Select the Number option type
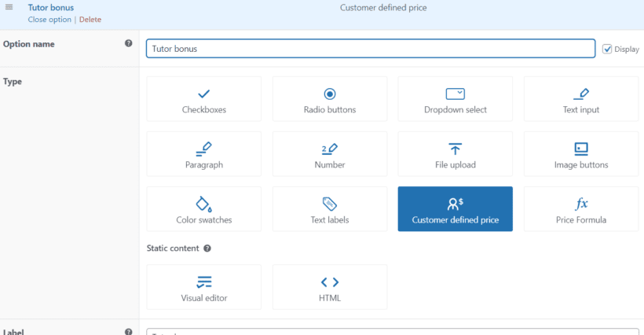The width and height of the screenshot is (644, 335). click(x=329, y=153)
